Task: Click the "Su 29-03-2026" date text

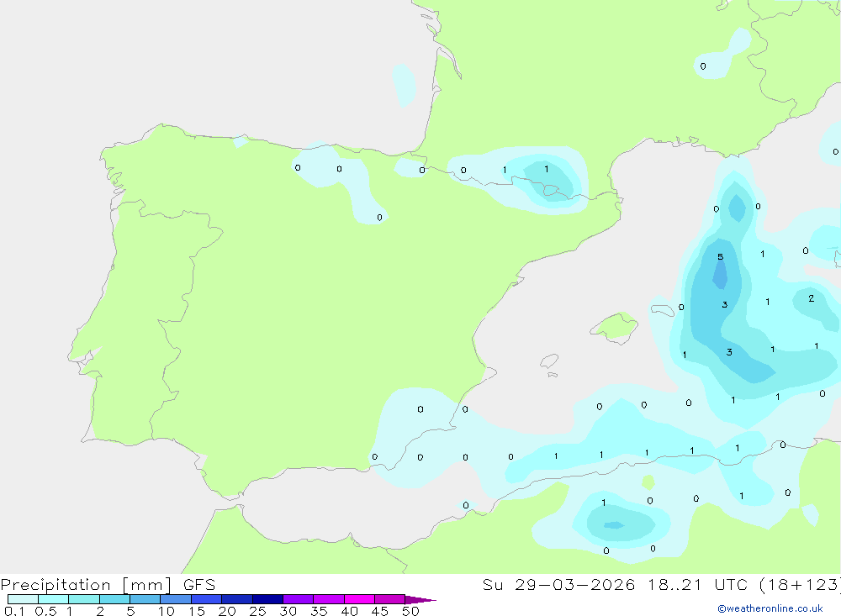Action: coord(559,584)
